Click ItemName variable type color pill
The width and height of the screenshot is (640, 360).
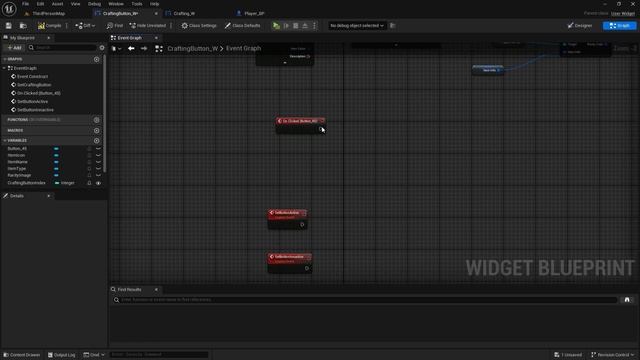click(56, 162)
